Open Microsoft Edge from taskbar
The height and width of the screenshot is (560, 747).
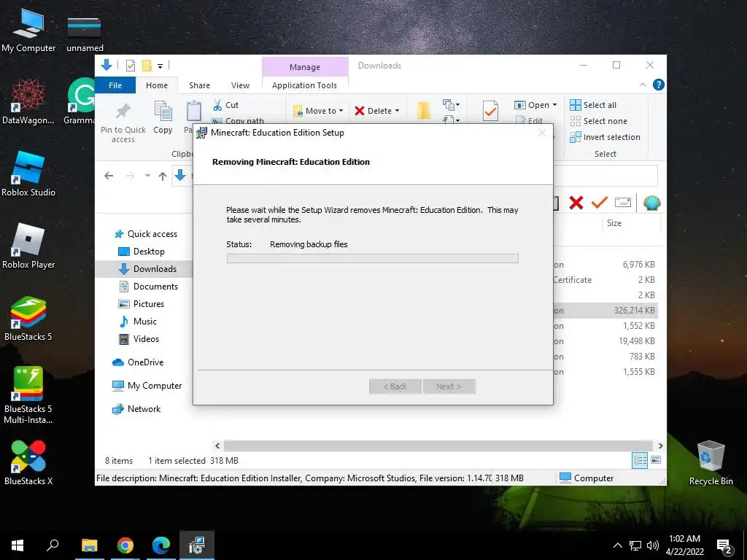click(x=161, y=545)
